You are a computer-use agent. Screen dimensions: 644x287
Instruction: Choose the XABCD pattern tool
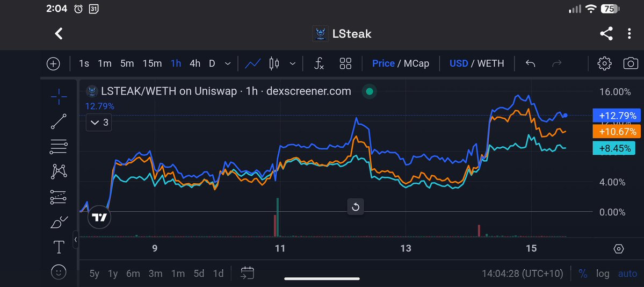tap(59, 171)
